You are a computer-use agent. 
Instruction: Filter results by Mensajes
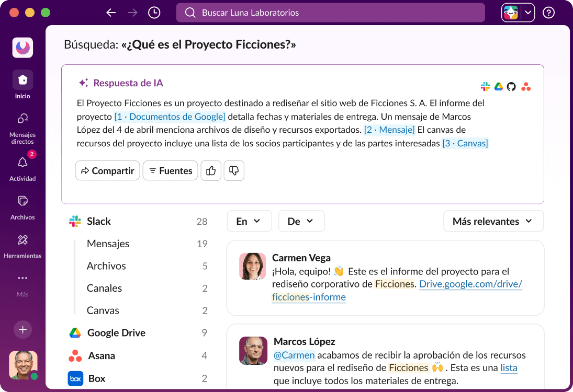(x=107, y=244)
